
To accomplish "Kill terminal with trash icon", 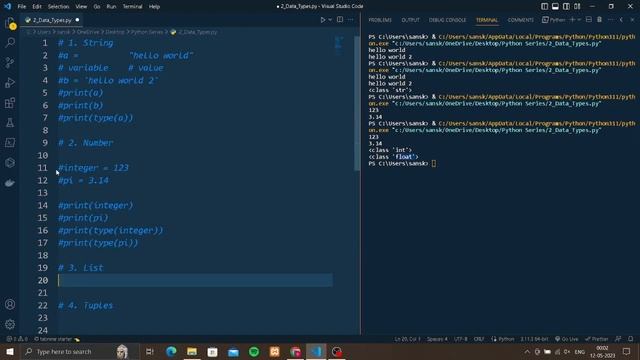I will point(599,20).
